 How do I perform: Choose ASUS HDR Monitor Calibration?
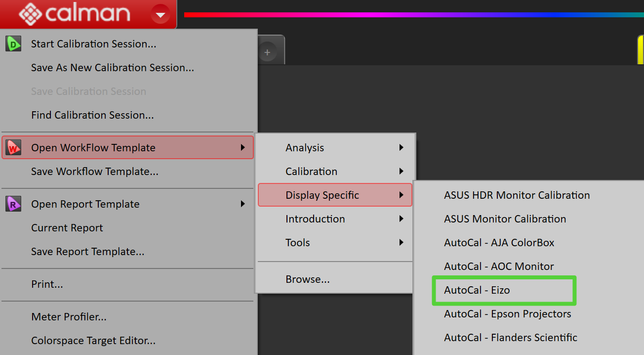(517, 195)
